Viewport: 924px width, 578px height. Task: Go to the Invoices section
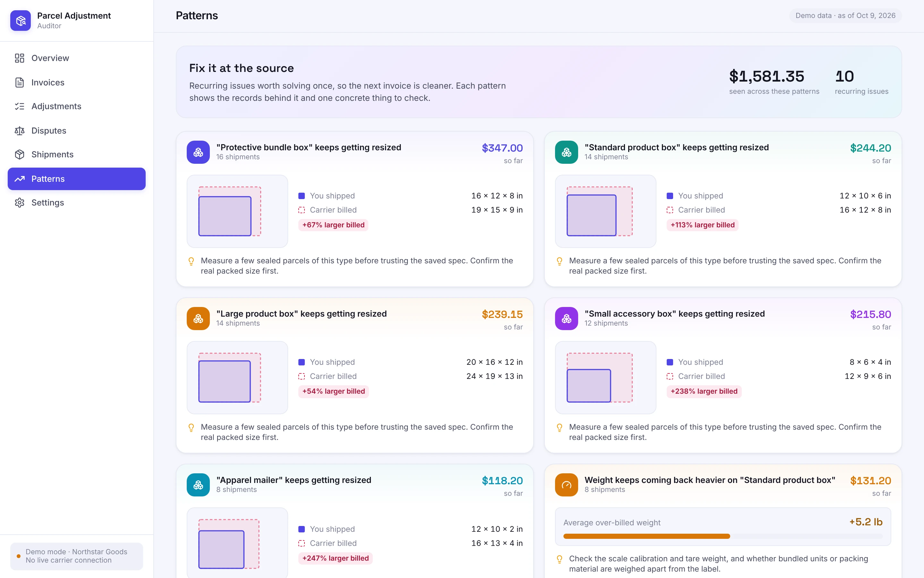[77, 83]
